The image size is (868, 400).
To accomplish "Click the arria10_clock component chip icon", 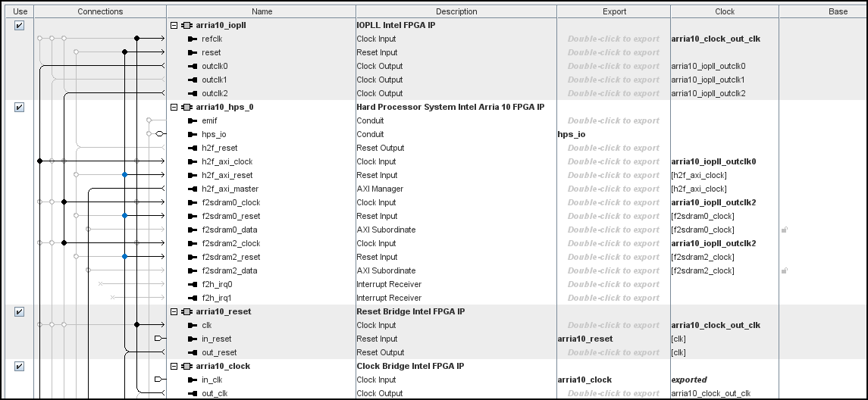I will tap(186, 366).
